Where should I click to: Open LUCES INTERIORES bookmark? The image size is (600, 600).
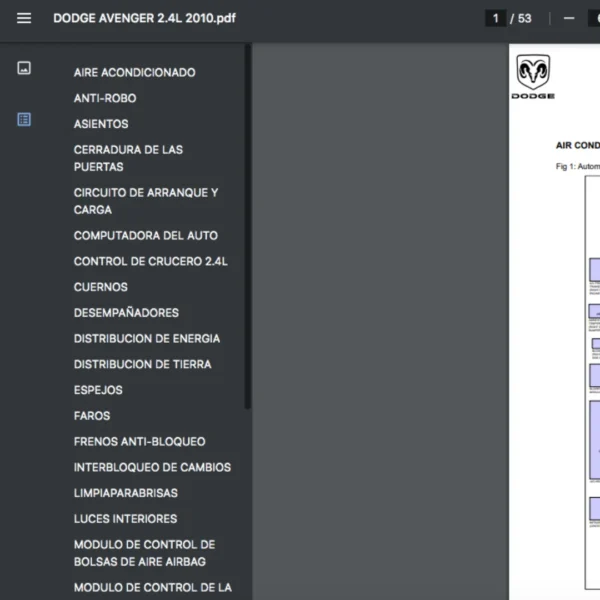click(125, 518)
